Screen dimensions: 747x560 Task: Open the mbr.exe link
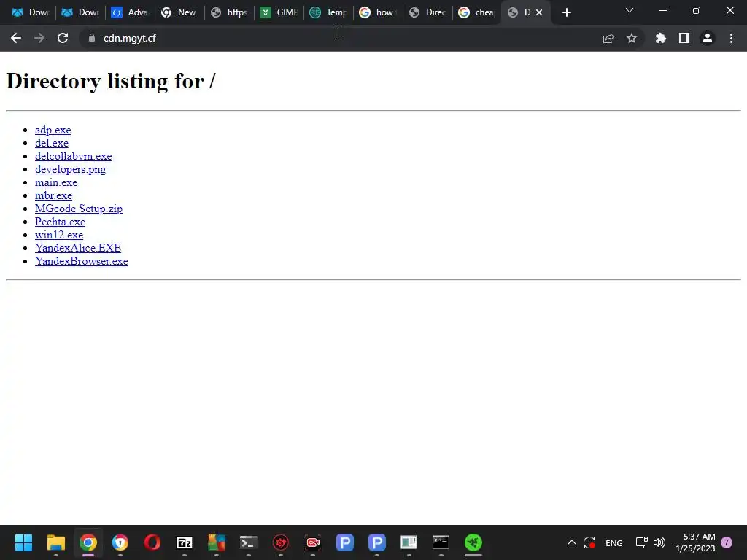point(53,195)
